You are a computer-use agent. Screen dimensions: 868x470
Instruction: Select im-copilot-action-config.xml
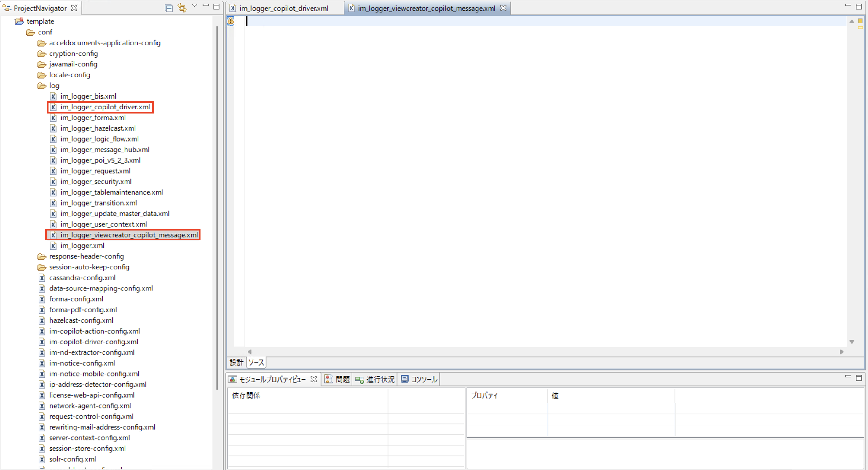point(94,331)
